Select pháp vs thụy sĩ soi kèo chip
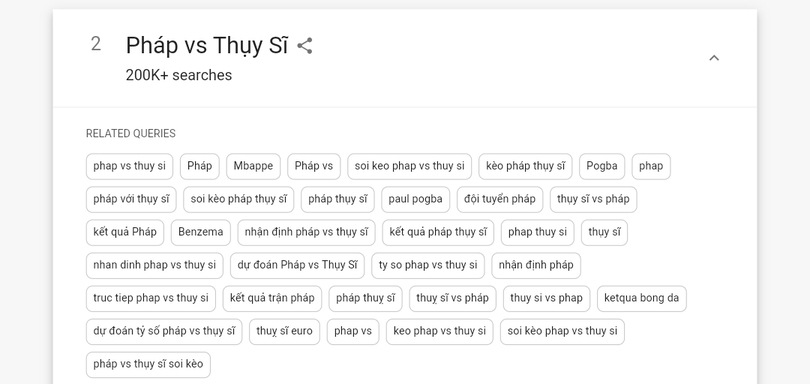Viewport: 810px width, 384px height. tap(148, 365)
